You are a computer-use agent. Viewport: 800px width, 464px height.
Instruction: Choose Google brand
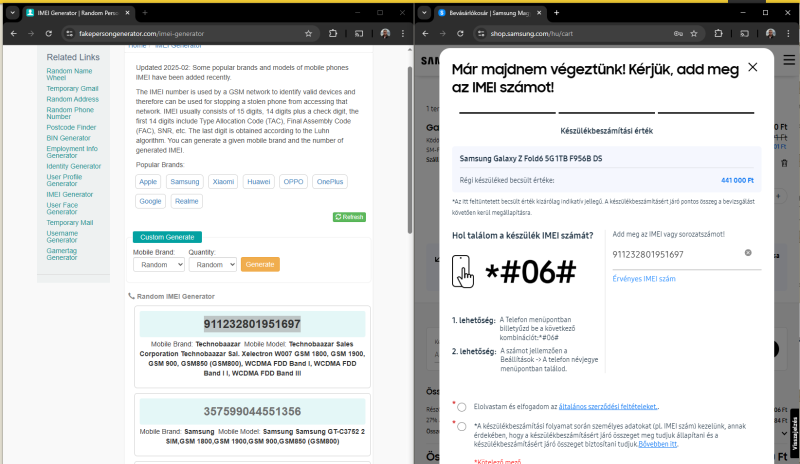point(151,201)
